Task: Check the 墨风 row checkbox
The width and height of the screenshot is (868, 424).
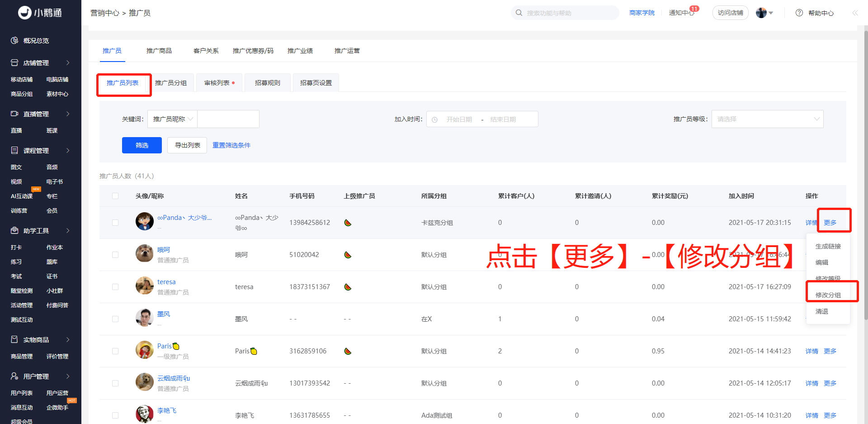Action: click(x=115, y=319)
